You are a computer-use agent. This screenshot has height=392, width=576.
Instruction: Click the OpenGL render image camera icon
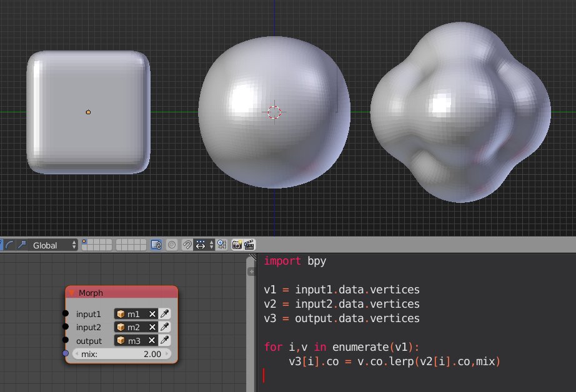tap(237, 245)
